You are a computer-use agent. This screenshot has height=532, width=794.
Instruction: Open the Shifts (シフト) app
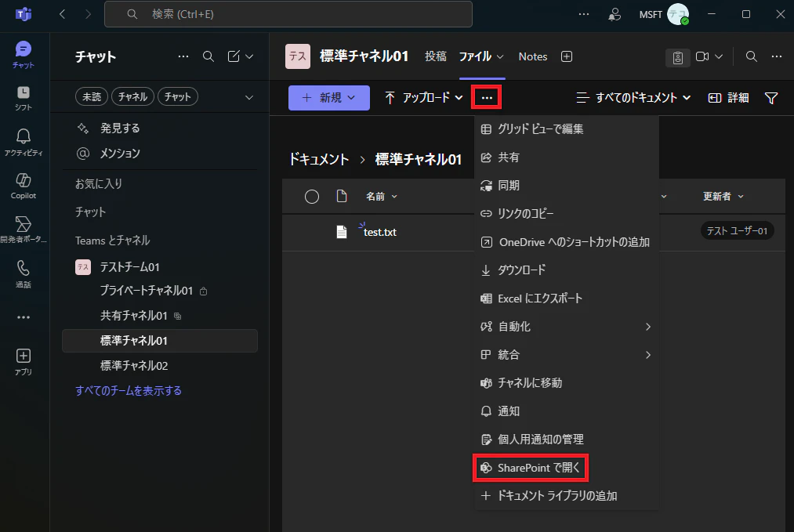coord(24,98)
